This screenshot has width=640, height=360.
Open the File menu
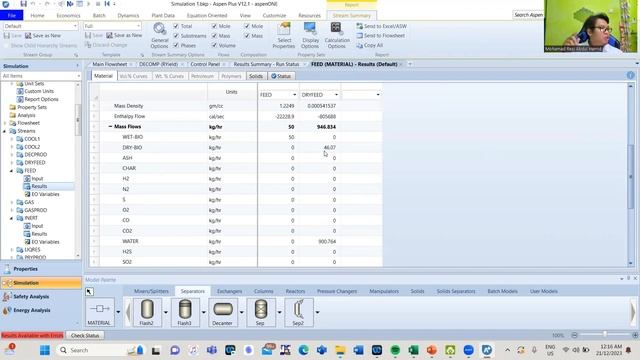click(x=11, y=15)
